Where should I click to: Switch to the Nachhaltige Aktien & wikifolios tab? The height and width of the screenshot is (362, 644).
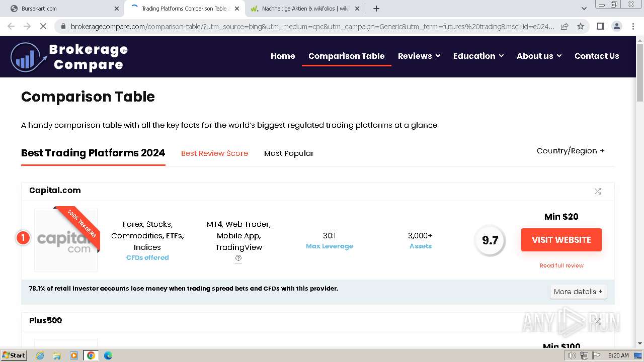(x=304, y=9)
